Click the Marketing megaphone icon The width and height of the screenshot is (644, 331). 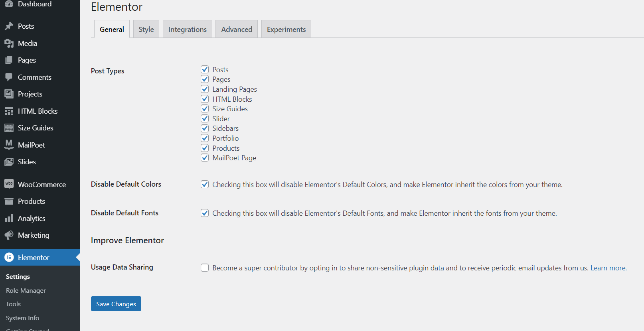point(9,235)
